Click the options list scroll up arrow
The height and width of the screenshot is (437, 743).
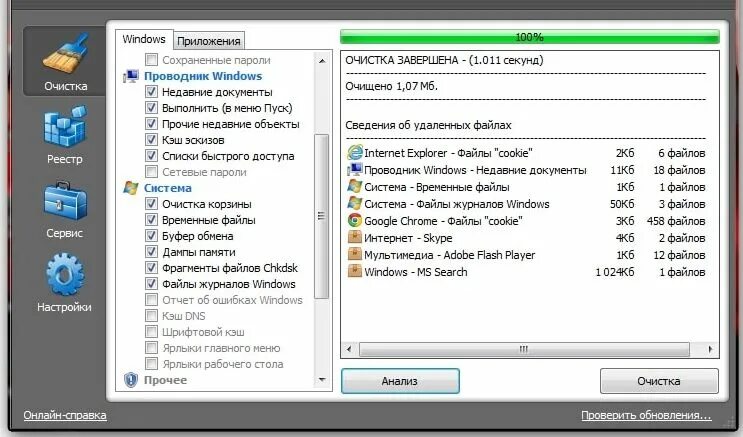pos(322,61)
